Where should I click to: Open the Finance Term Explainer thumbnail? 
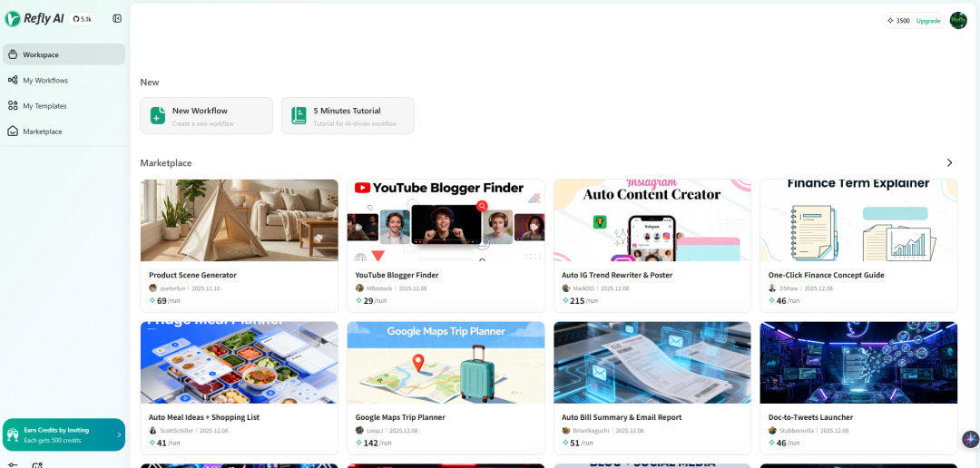858,219
